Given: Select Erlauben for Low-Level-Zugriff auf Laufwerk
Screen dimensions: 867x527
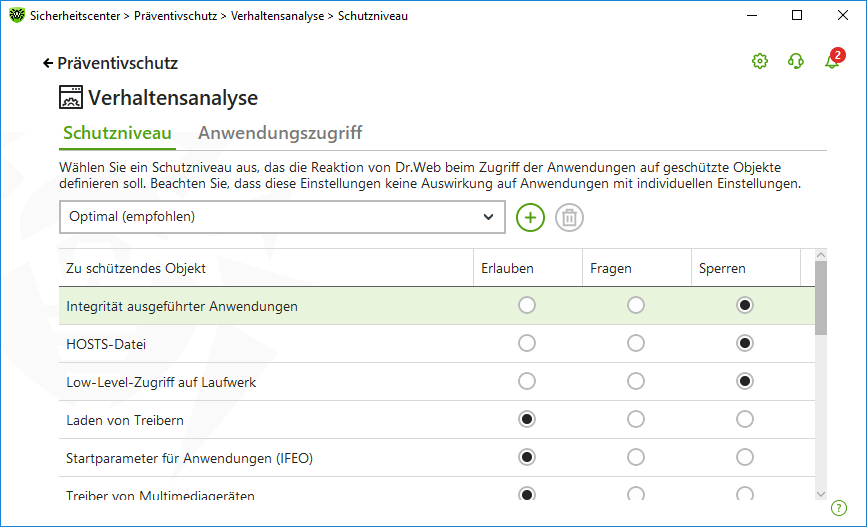Looking at the screenshot, I should point(527,381).
